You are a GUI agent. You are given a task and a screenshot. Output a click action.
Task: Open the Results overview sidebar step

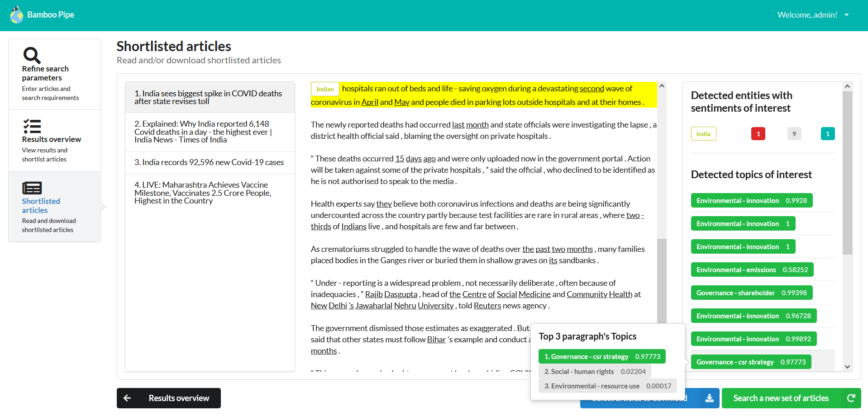[54, 141]
